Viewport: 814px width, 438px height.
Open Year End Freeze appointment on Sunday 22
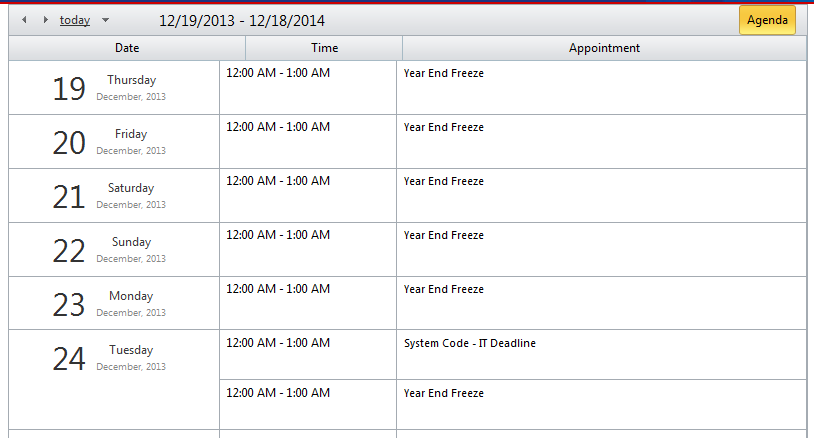[444, 236]
